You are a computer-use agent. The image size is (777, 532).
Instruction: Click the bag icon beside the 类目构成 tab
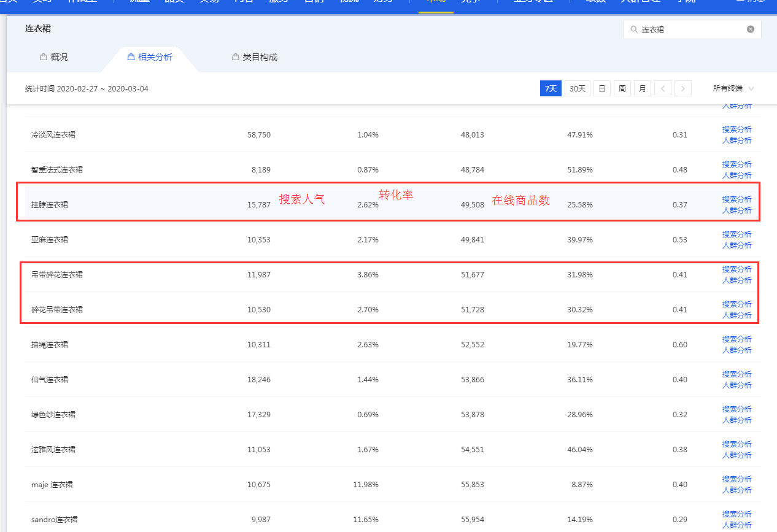(235, 57)
